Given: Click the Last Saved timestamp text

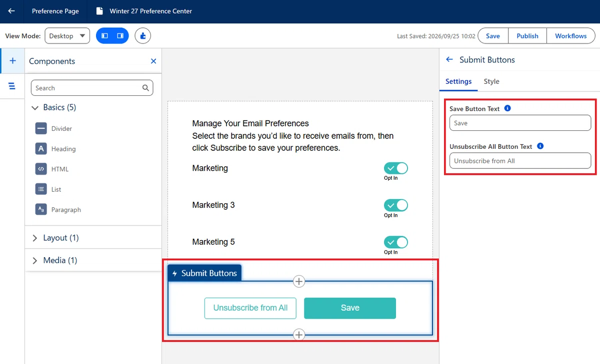Looking at the screenshot, I should 436,36.
